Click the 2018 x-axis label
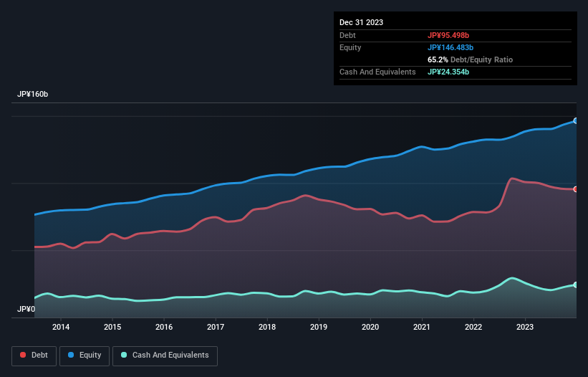Screen dimensions: 588x377 coord(267,327)
